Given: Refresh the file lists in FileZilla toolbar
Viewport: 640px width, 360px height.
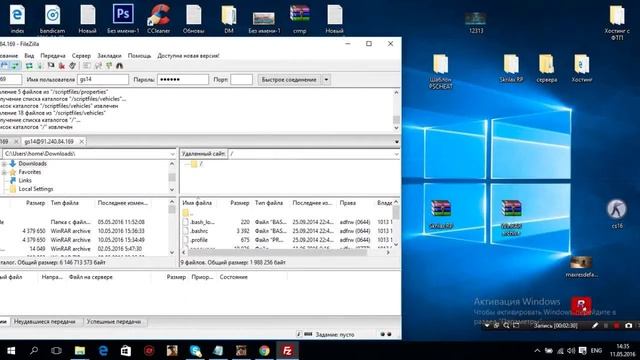Looking at the screenshot, I should click(29, 66).
